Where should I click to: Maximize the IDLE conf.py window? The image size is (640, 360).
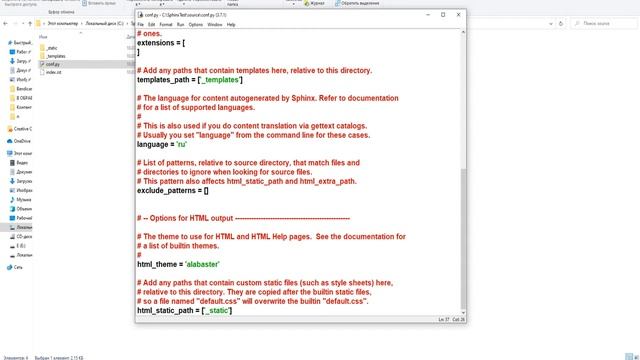point(443,15)
